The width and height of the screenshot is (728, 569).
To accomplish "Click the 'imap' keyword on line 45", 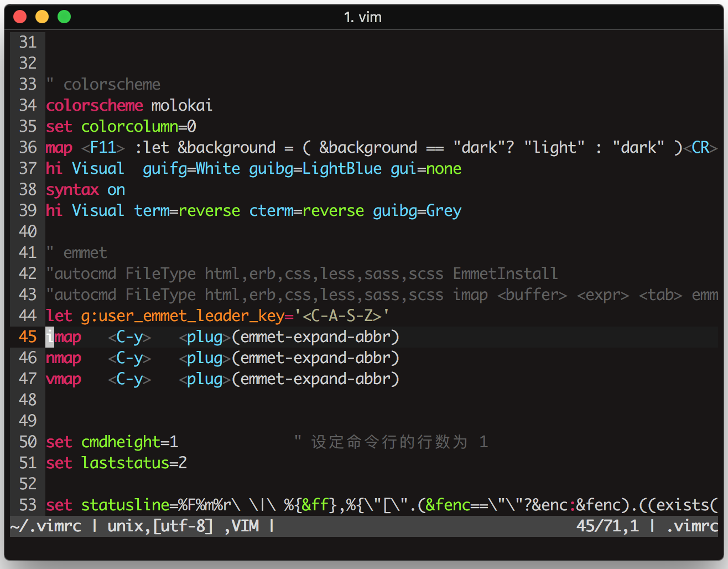I will coord(64,337).
